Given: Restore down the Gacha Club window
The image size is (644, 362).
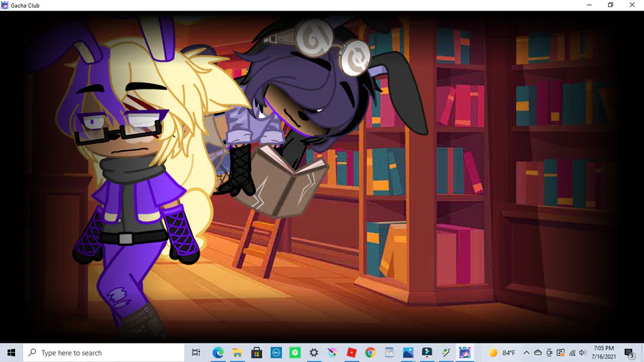Looking at the screenshot, I should [x=611, y=5].
